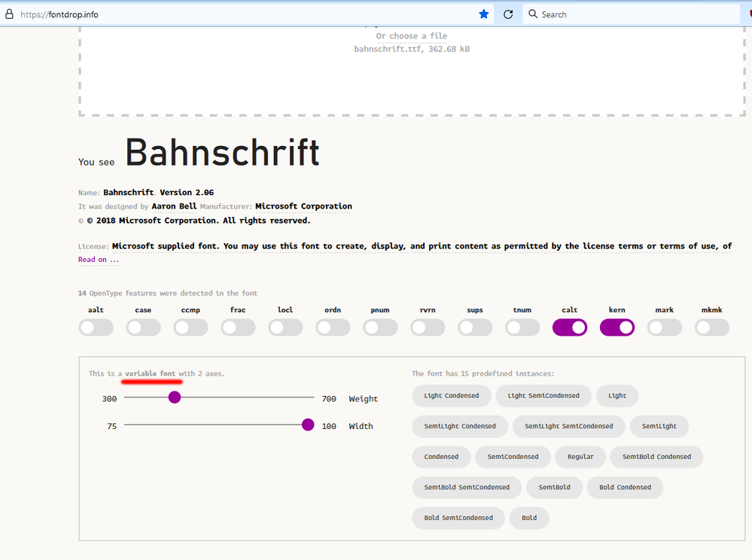
Task: Apply the Regular instance
Action: 580,457
